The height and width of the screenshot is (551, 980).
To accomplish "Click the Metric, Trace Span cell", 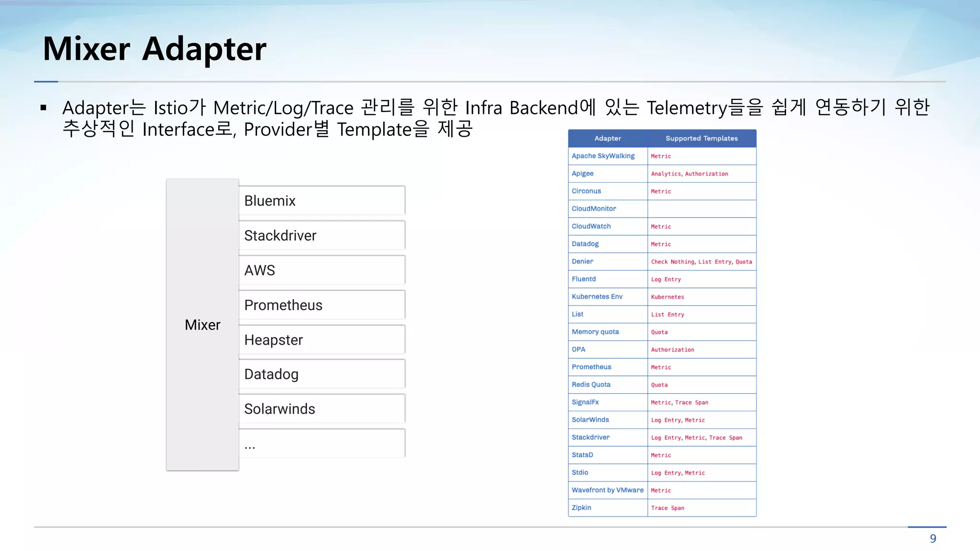I will click(702, 402).
